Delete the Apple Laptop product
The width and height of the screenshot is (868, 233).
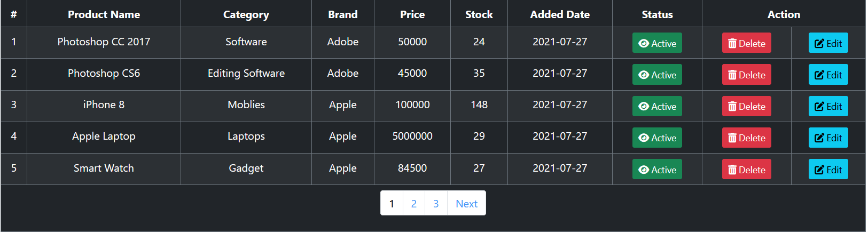[x=747, y=138]
